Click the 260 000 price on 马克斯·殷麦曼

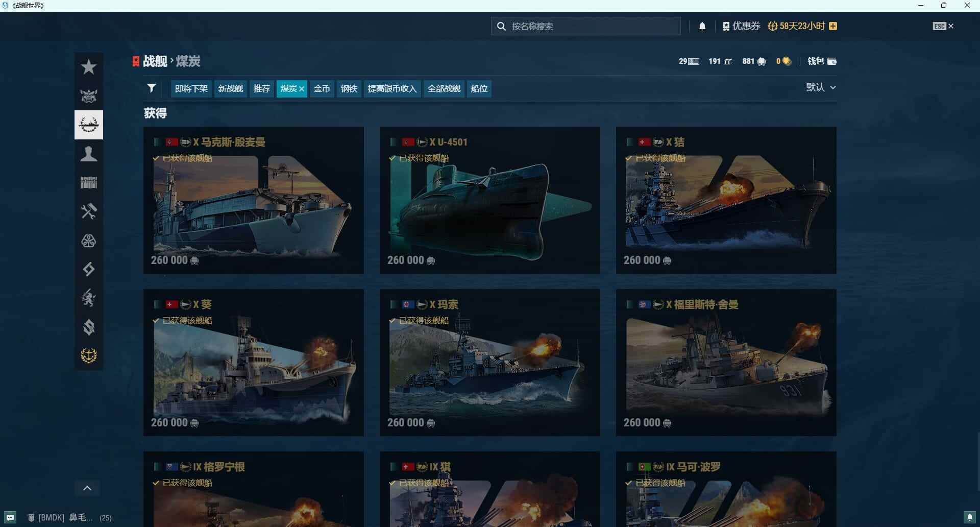(175, 260)
